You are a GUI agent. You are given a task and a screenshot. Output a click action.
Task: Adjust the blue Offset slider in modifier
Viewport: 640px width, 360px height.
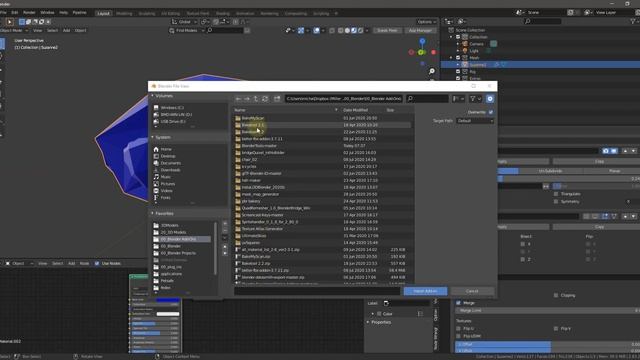[547, 345]
